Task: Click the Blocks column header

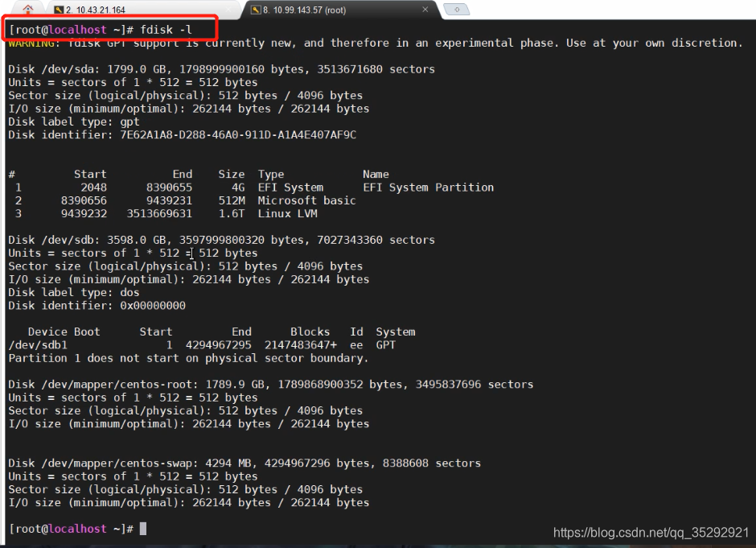Action: click(x=310, y=332)
